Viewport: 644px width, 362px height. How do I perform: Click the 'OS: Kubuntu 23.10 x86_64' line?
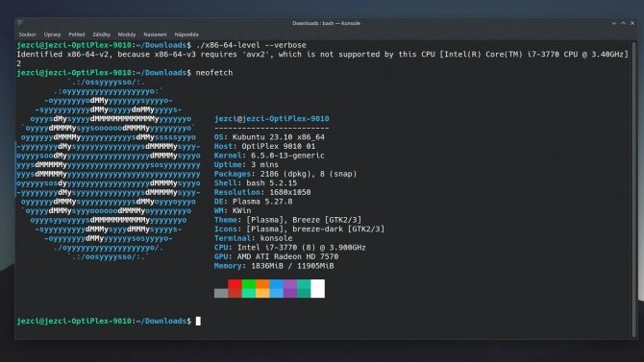point(269,137)
